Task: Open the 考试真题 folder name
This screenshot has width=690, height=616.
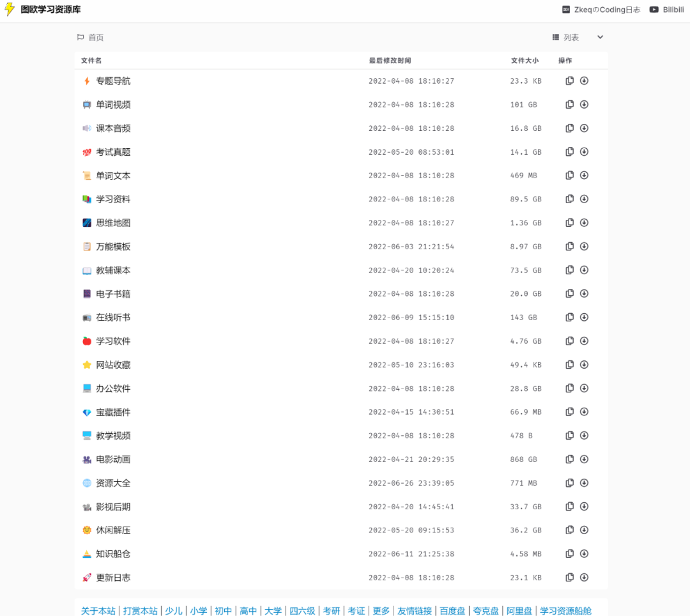Action: (113, 152)
